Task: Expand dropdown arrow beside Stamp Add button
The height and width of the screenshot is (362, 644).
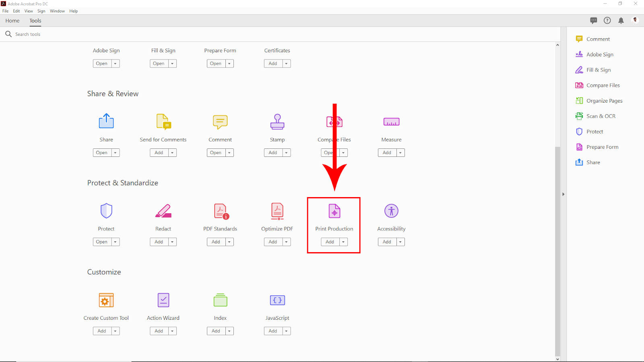Action: pyautogui.click(x=287, y=153)
